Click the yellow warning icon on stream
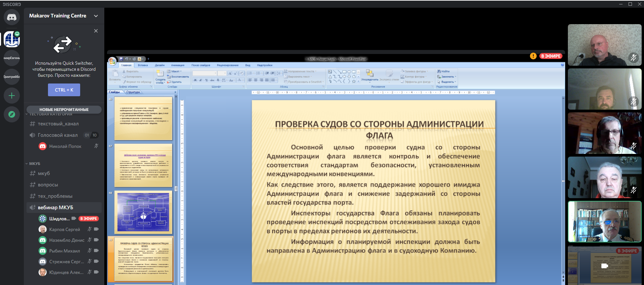644x285 pixels. point(533,56)
